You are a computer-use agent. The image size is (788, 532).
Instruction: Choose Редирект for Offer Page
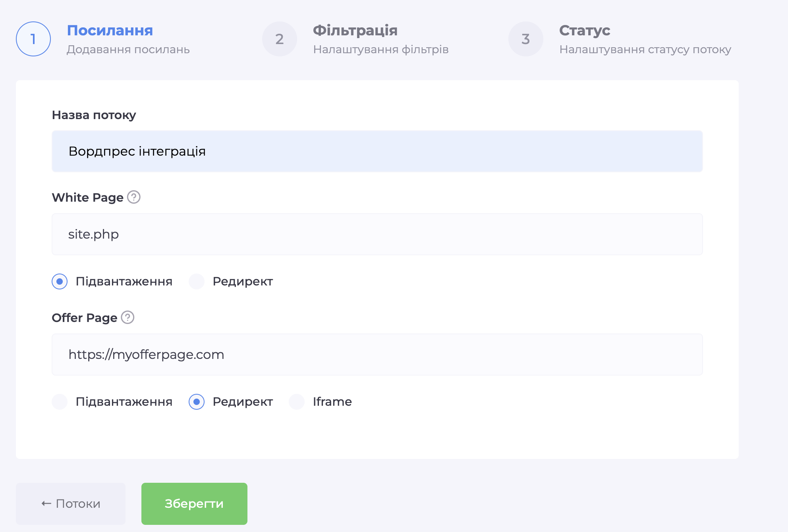tap(197, 402)
